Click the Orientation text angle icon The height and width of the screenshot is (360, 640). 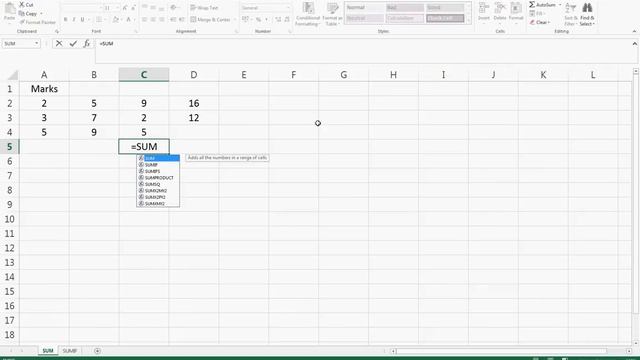click(x=173, y=8)
